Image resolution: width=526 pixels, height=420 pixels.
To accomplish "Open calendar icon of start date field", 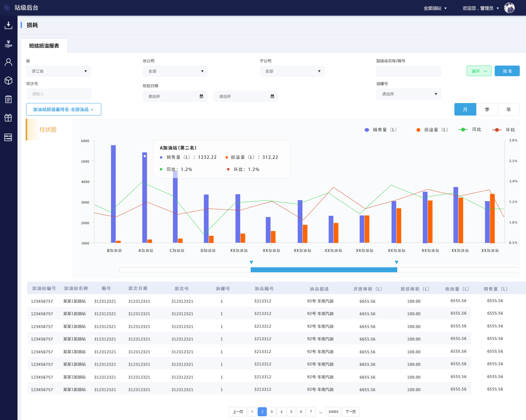I will [x=201, y=96].
